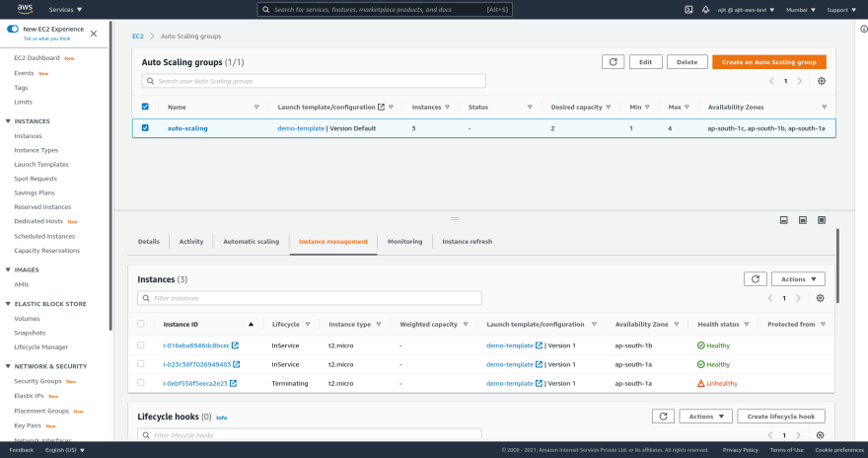Open the Lifecycle hooks Actions dropdown
Screen dimensions: 868x458
[x=706, y=417]
